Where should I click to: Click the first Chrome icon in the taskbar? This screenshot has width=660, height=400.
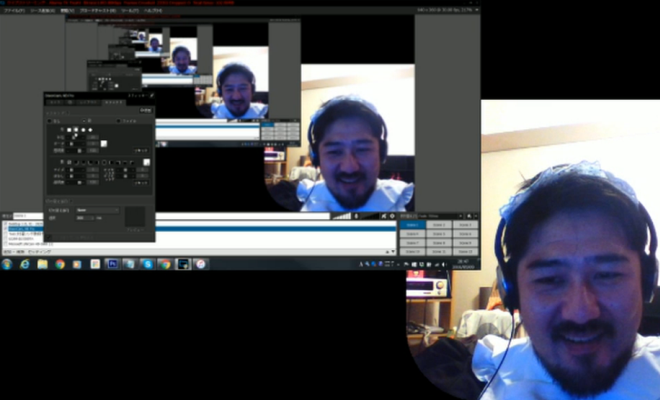click(x=60, y=264)
